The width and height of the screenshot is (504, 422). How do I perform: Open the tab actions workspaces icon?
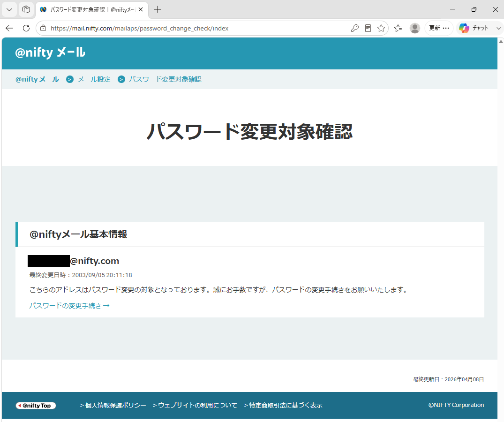coord(26,10)
